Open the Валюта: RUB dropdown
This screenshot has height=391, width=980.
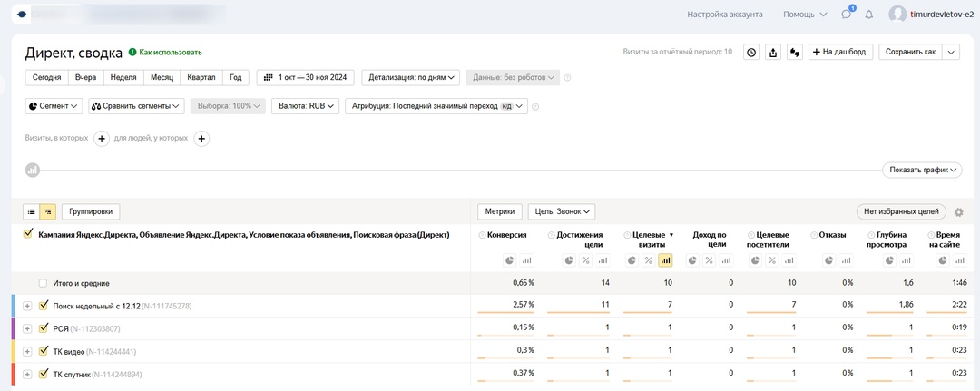(306, 106)
